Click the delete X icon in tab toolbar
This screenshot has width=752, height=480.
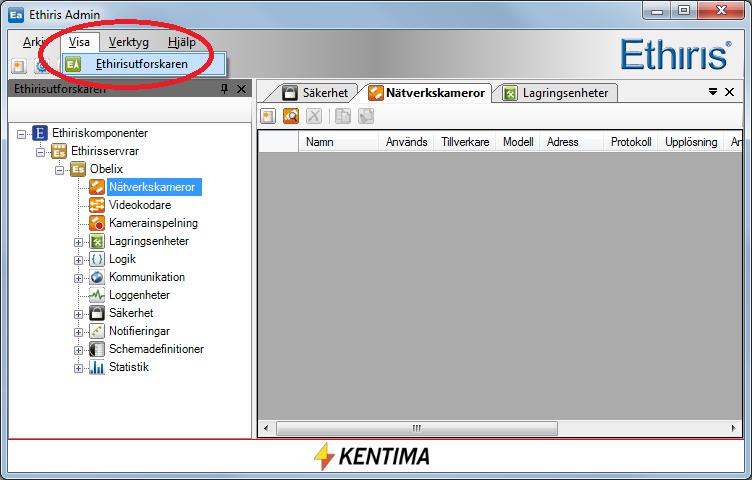314,116
